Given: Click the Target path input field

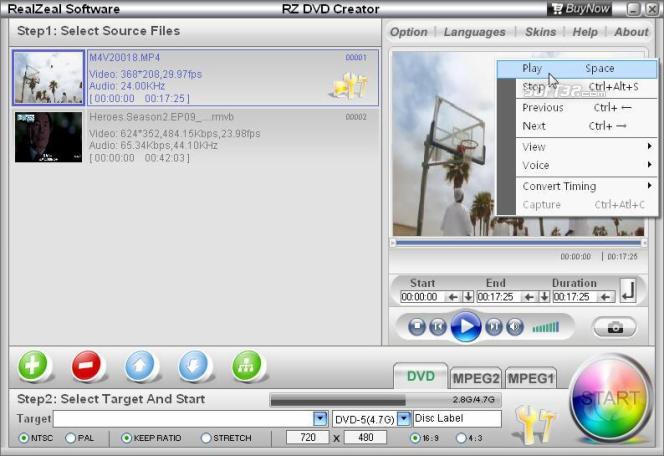Looking at the screenshot, I should click(183, 419).
